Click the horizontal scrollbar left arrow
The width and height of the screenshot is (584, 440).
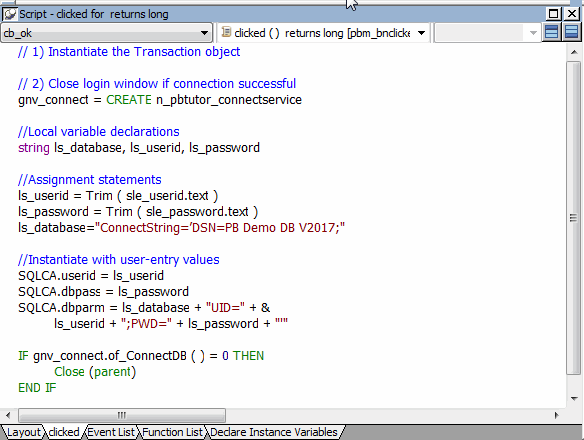pyautogui.click(x=8, y=415)
